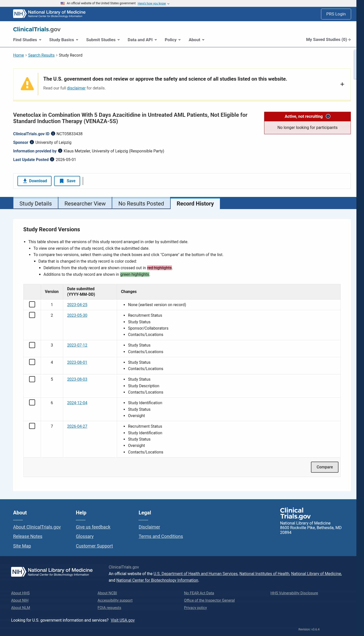Image resolution: width=364 pixels, height=636 pixels.
Task: Open the Researcher View tab
Action: 85,203
